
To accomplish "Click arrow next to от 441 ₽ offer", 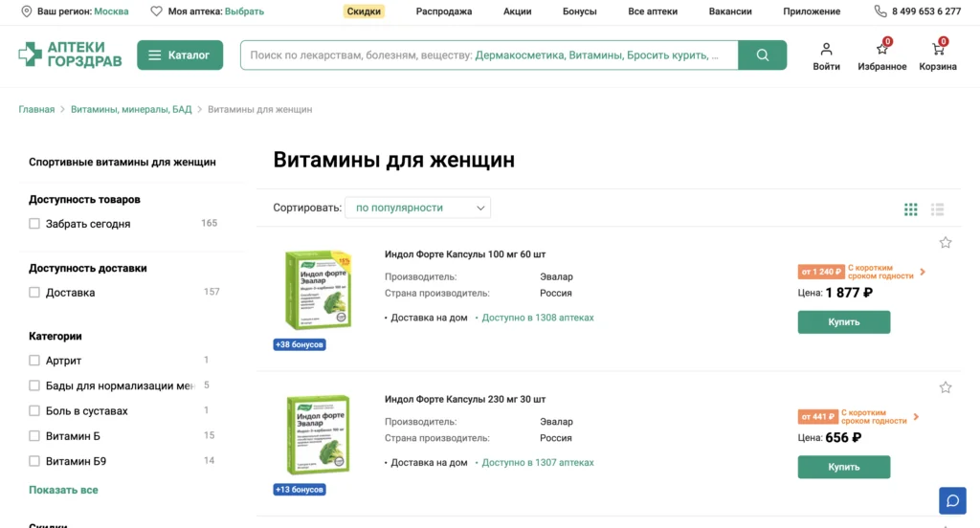I will coord(916,417).
